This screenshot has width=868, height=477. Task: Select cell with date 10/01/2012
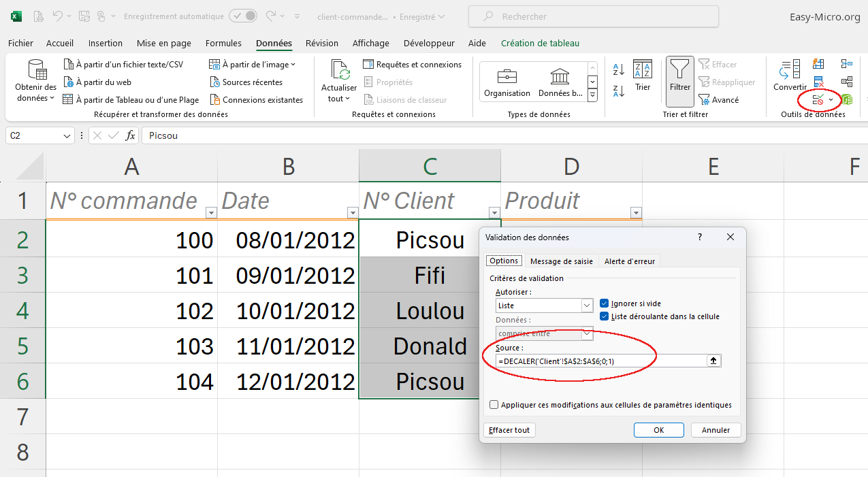(289, 310)
